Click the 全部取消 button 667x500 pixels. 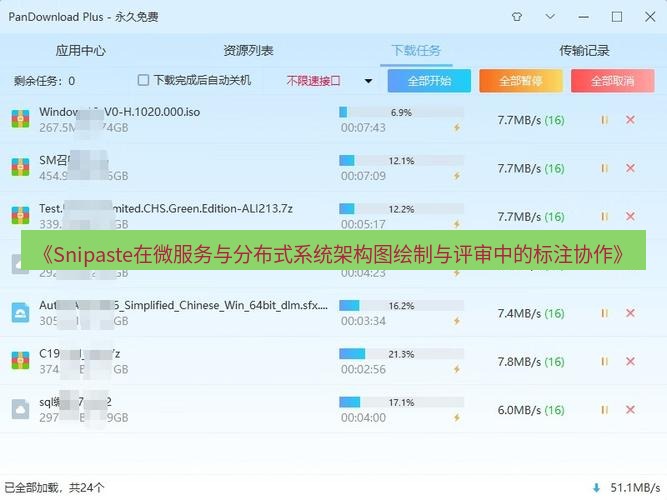point(613,81)
